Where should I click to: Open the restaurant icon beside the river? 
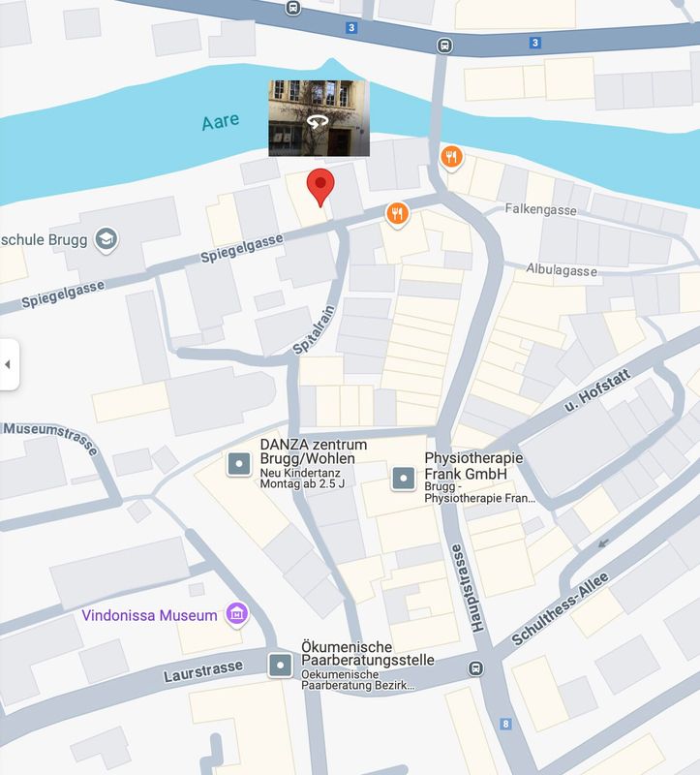tap(451, 158)
